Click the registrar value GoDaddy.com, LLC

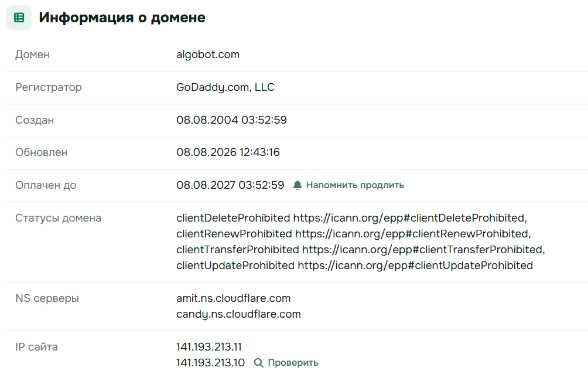225,87
